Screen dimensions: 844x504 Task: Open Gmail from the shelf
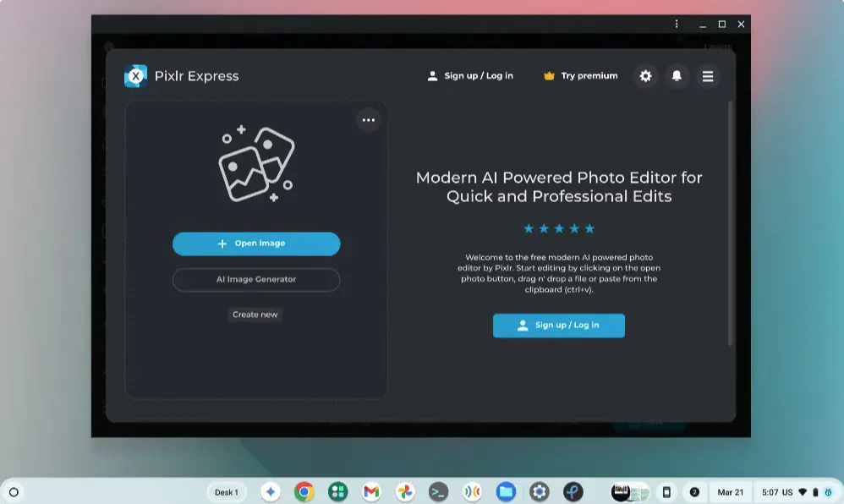(371, 491)
